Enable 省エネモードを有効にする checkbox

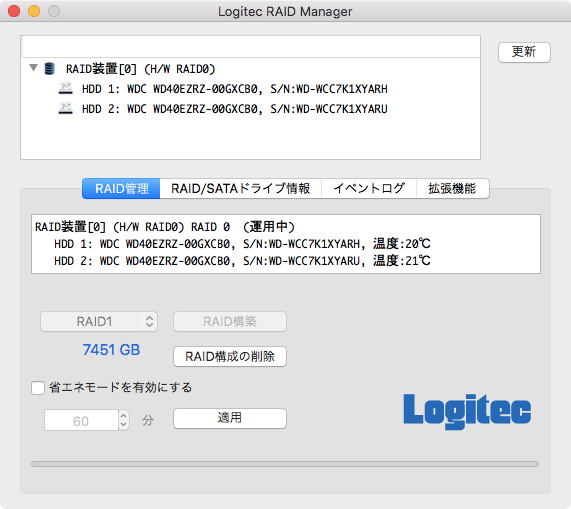coord(38,388)
